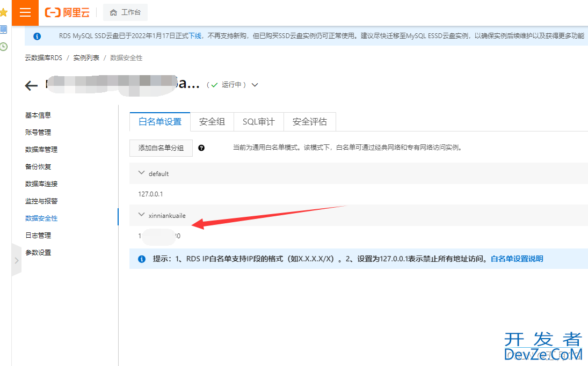Screen dimensions: 588x366
Task: Go to 云数据库RDS breadcrumb
Action: coord(43,58)
